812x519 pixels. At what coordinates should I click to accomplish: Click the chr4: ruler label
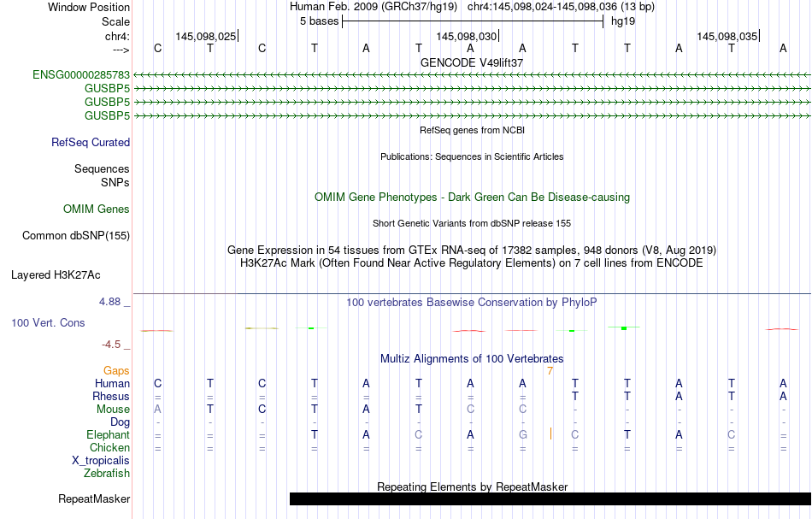click(117, 36)
